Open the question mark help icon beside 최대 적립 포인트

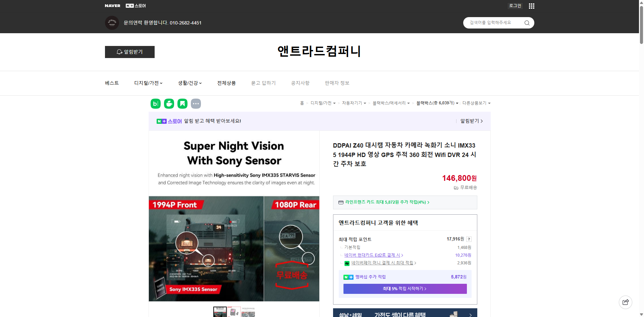(x=469, y=239)
